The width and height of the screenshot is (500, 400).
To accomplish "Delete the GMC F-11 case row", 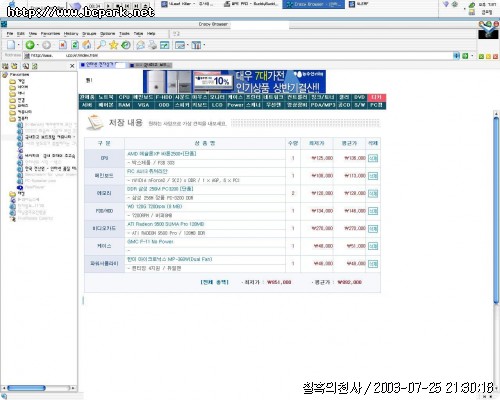I will 373,246.
